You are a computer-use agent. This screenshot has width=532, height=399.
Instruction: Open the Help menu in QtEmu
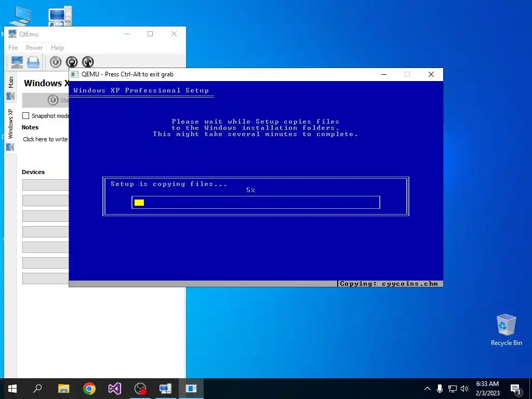point(57,47)
